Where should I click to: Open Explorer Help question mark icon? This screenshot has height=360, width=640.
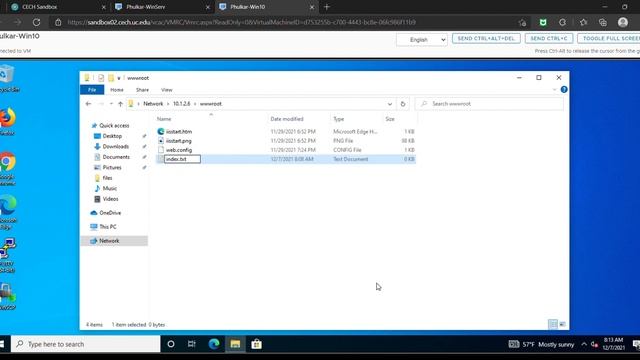point(564,89)
